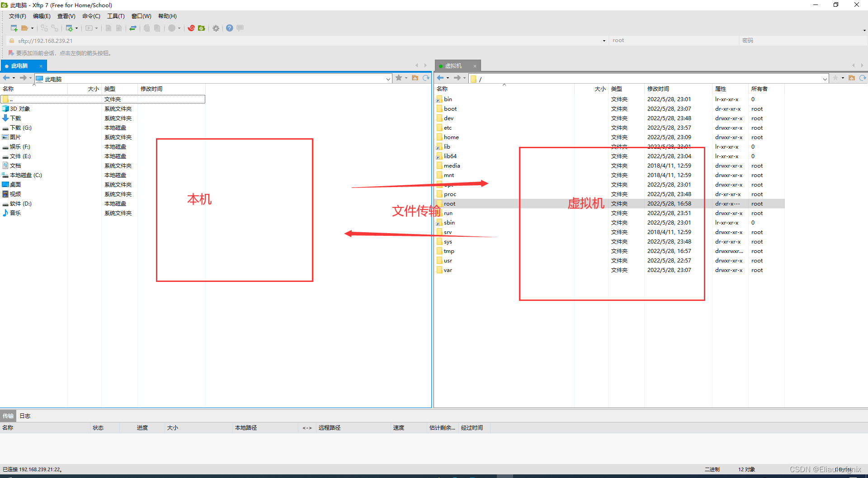Click the New Session toolbar icon
The height and width of the screenshot is (478, 868).
pos(14,28)
